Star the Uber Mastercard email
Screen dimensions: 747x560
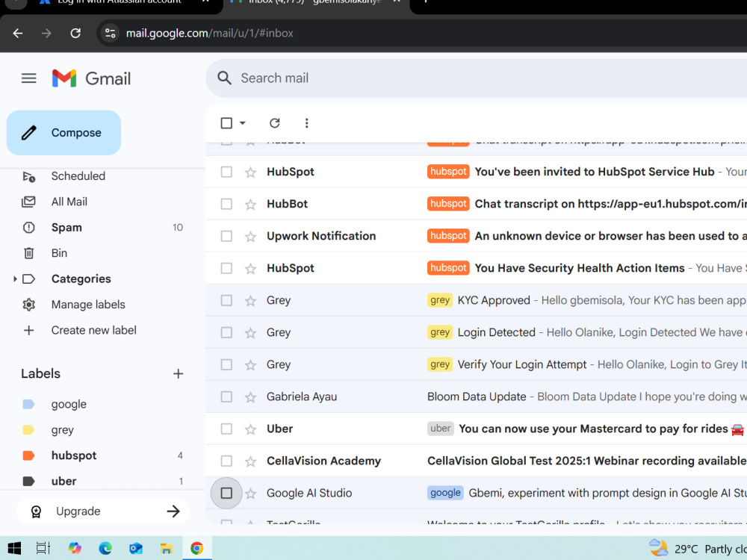coord(250,429)
